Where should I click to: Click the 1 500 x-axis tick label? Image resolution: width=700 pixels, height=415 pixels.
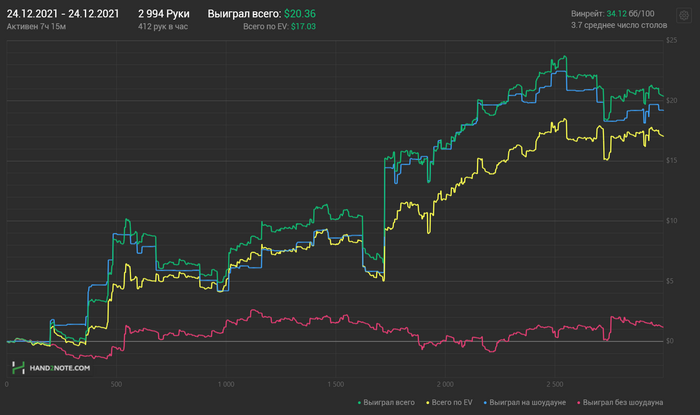coord(335,384)
